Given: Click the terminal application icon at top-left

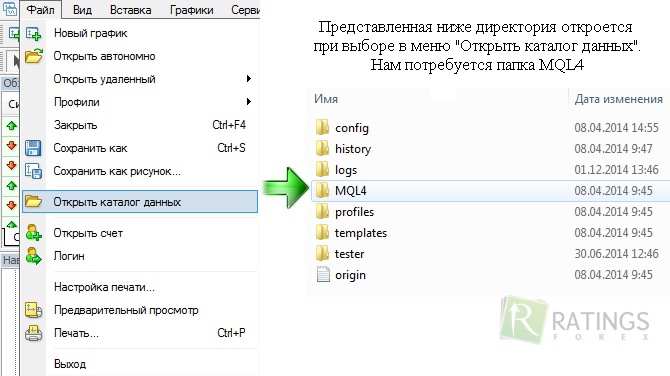Looking at the screenshot, I should tap(9, 9).
